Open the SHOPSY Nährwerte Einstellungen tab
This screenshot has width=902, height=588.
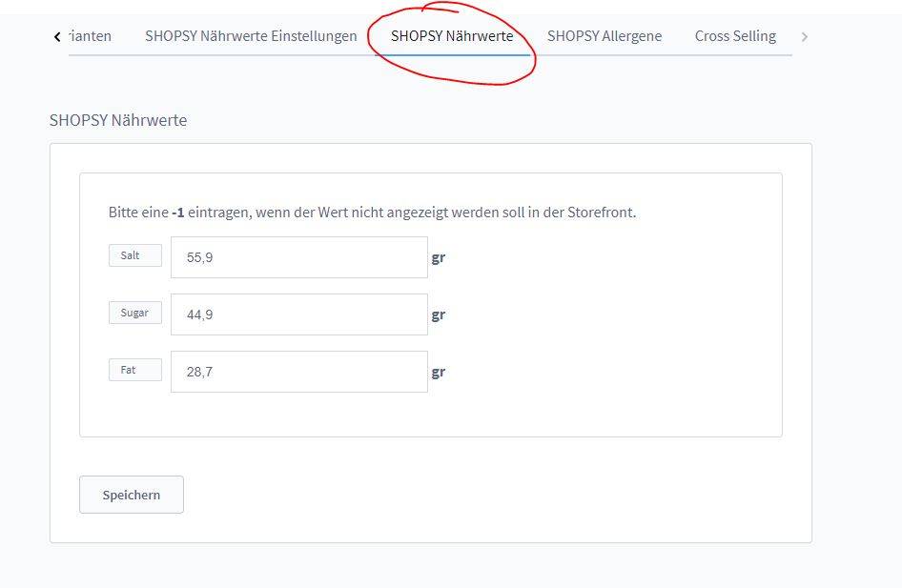pyautogui.click(x=251, y=36)
